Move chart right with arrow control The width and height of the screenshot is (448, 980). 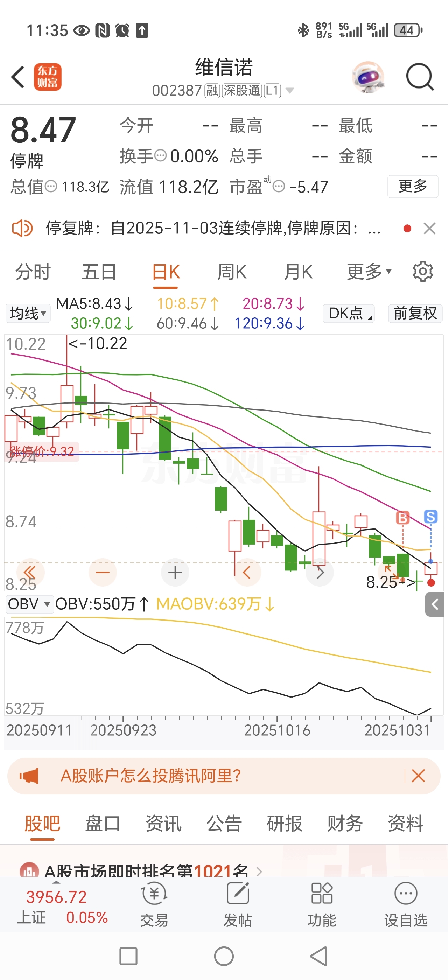point(320,573)
